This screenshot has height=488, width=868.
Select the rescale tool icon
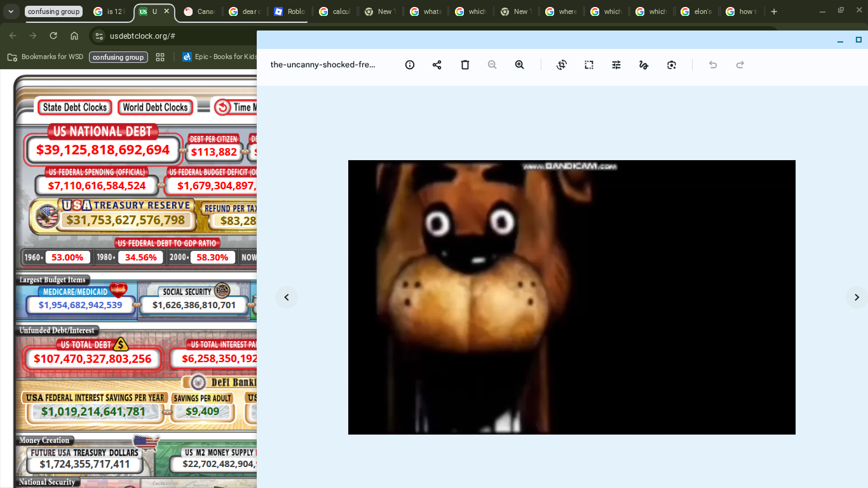(x=589, y=65)
